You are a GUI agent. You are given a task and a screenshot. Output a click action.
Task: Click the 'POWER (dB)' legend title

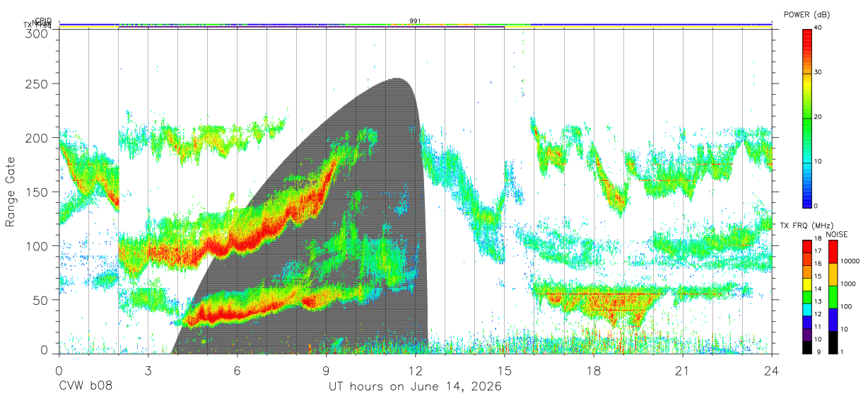tap(806, 14)
